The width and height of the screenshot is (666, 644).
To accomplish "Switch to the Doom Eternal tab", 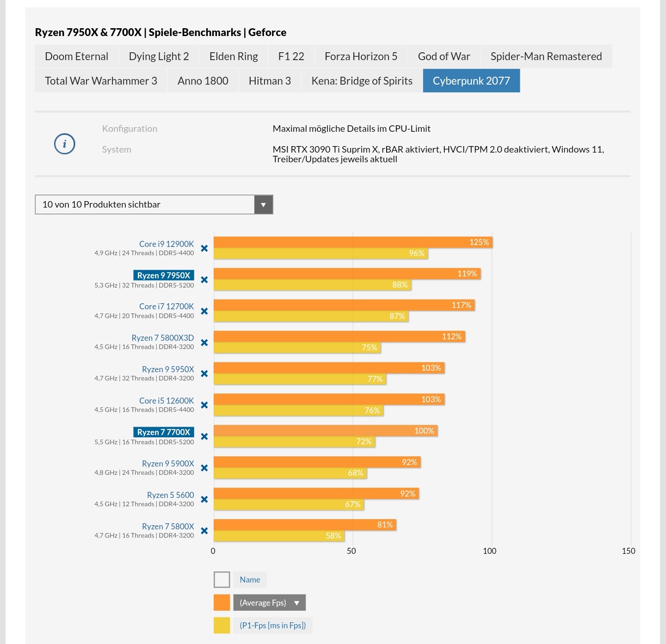I will 76,56.
